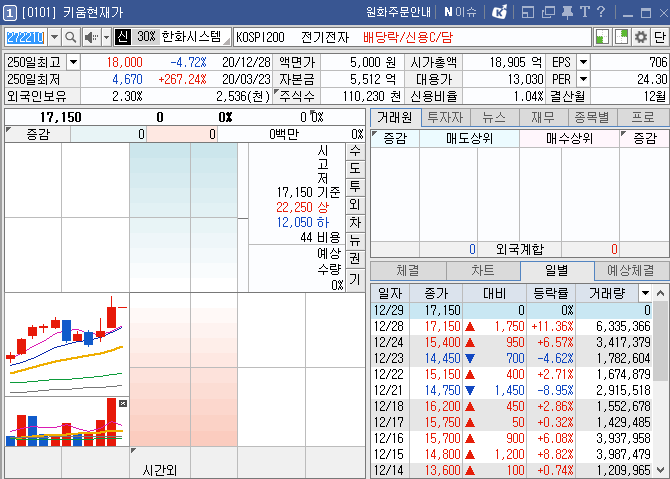The image size is (670, 479).
Task: Expand the stock code history dropdown
Action: 54,38
